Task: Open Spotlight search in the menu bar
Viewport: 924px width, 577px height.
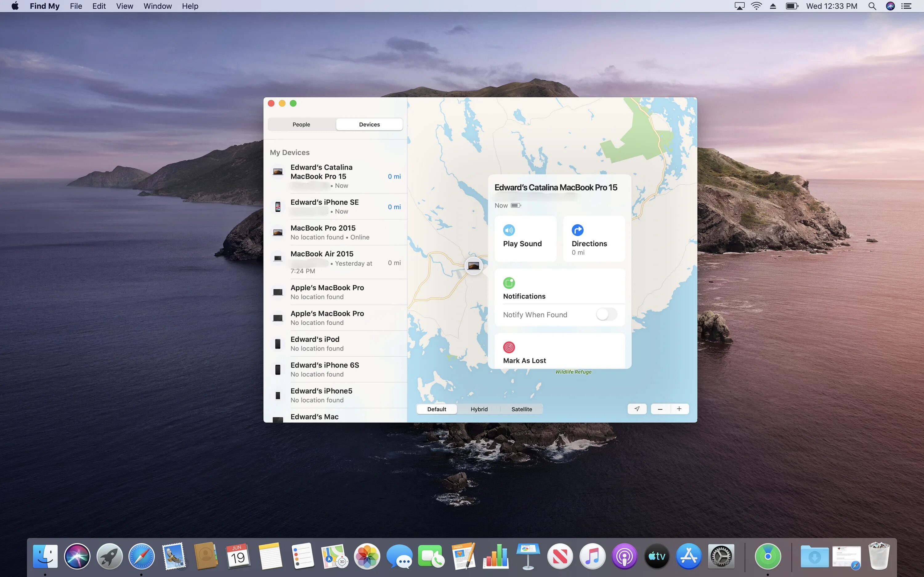Action: 872,6
